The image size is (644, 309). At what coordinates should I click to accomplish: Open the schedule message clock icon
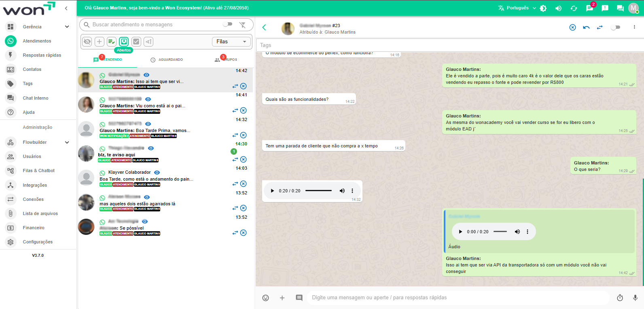pyautogui.click(x=620, y=298)
